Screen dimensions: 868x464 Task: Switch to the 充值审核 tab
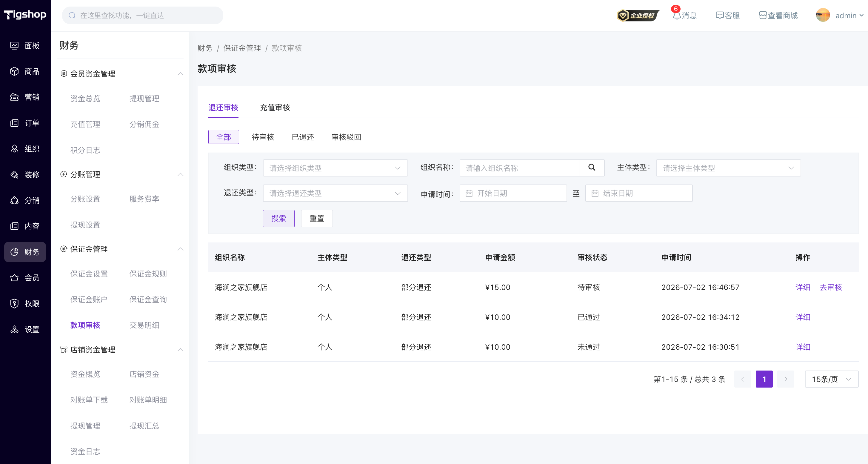coord(275,107)
